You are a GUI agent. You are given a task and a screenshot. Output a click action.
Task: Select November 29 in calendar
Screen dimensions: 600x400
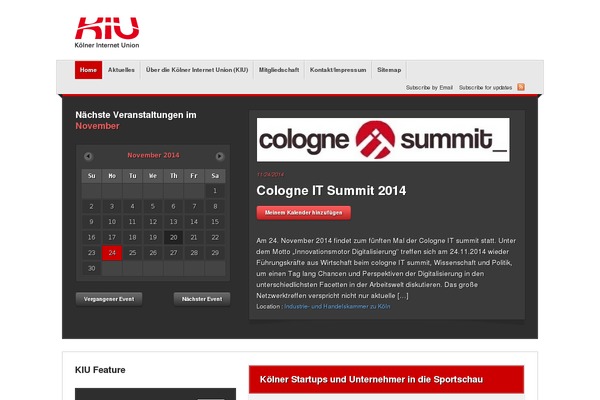[215, 253]
